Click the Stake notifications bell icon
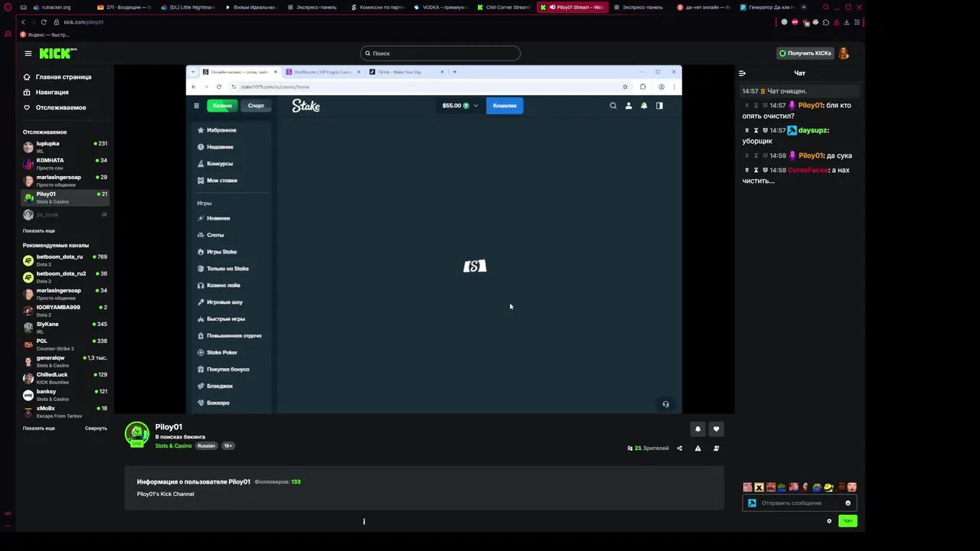 pyautogui.click(x=644, y=106)
